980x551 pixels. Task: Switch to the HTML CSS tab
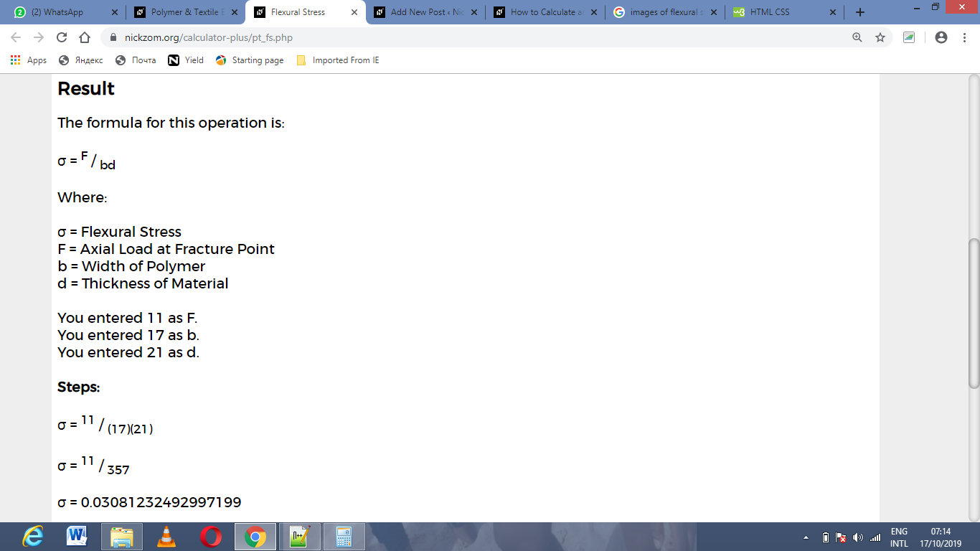(784, 12)
